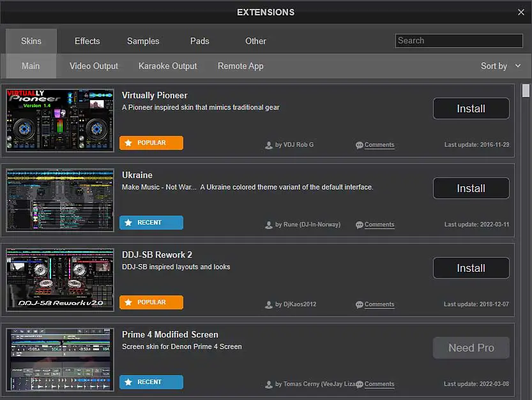Open the Ukraine skin thumbnail
This screenshot has width=532, height=400.
[60, 200]
